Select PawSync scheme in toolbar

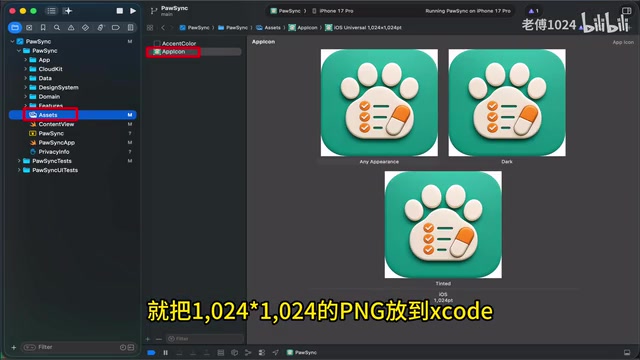click(x=286, y=11)
